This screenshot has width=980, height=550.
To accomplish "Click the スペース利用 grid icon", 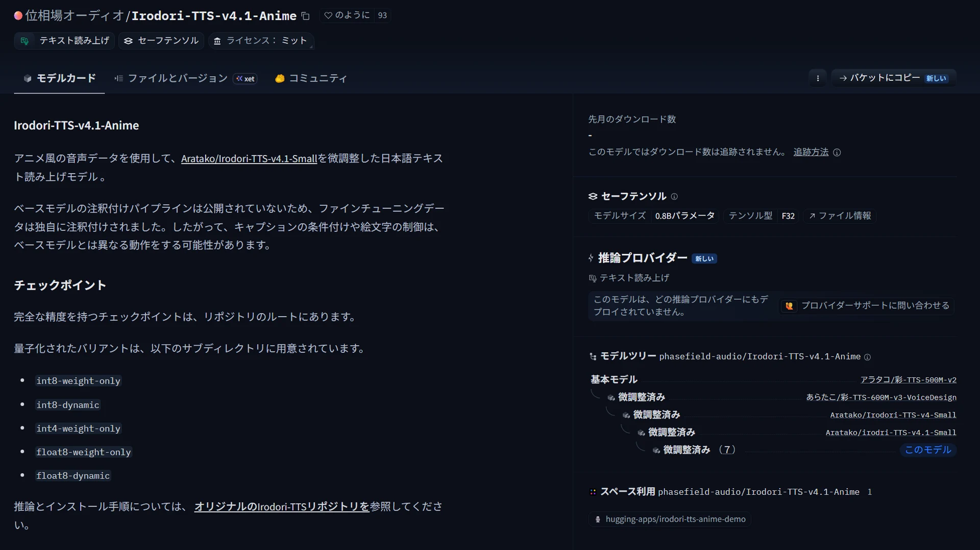I will click(x=593, y=492).
